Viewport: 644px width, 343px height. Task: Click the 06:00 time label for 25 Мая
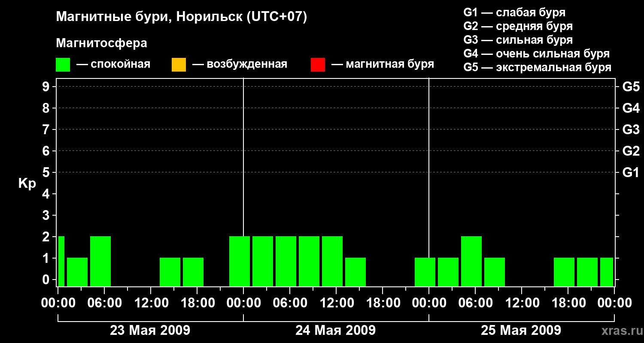pyautogui.click(x=475, y=303)
